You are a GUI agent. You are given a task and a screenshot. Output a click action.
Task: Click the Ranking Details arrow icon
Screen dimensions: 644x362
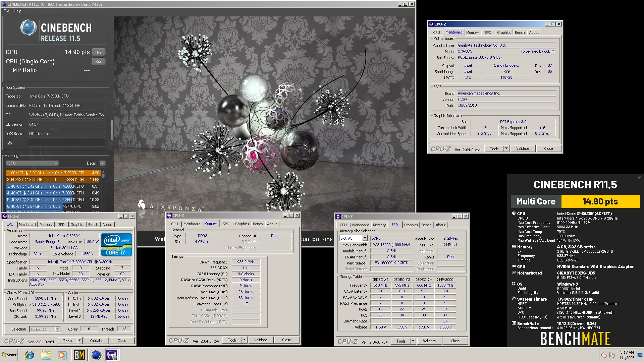pyautogui.click(x=102, y=163)
